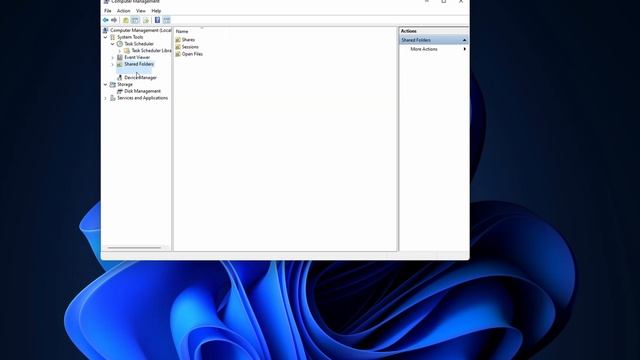Select the Storage icon in the tree
This screenshot has width=640, height=360.
[x=113, y=84]
